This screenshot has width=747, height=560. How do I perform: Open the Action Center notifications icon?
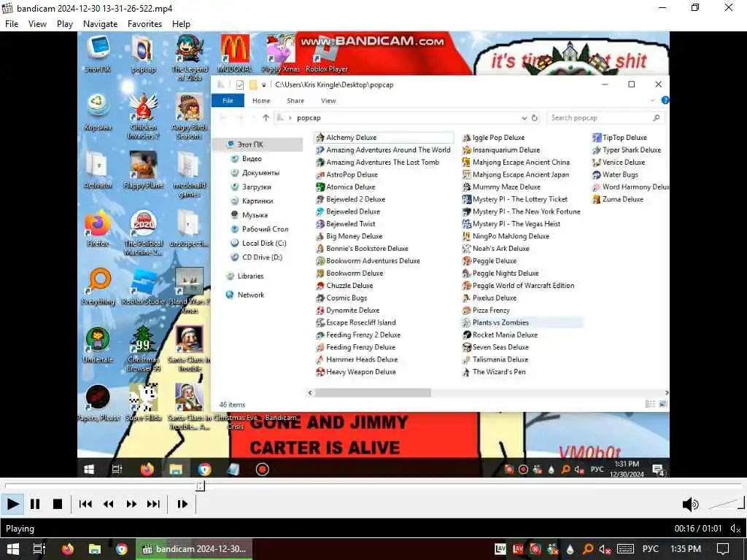(723, 549)
